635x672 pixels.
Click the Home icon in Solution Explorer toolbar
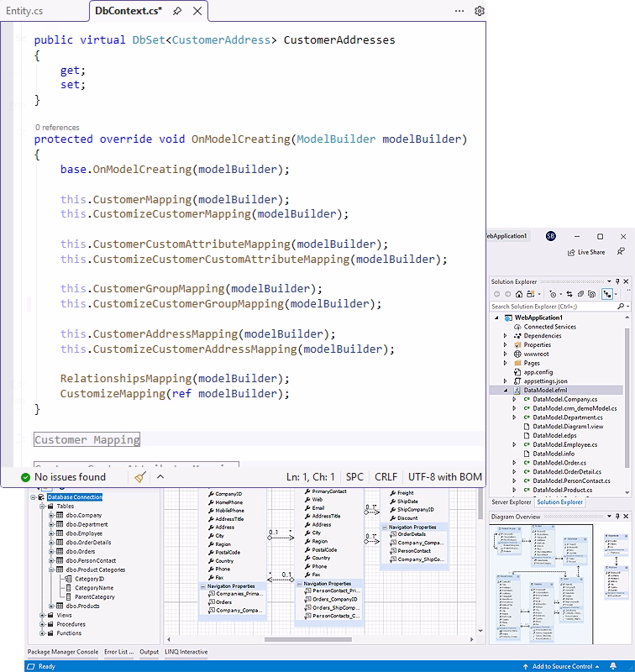[519, 294]
